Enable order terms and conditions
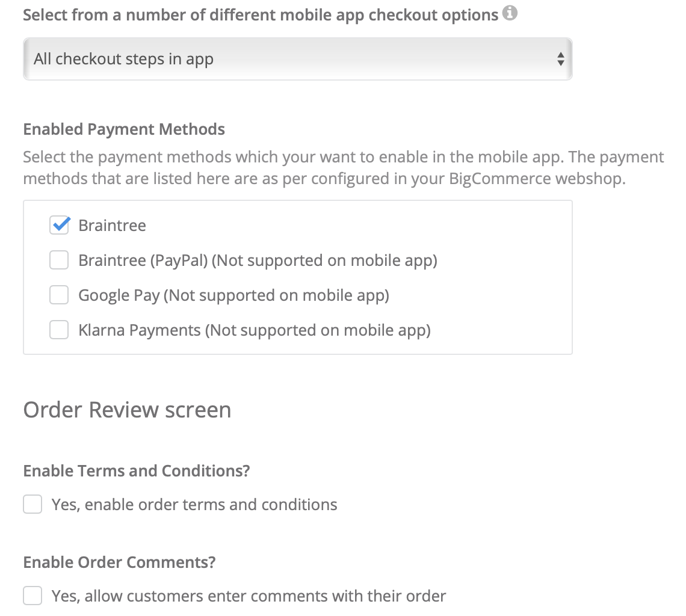Viewport: 686px width, 616px height. point(32,504)
